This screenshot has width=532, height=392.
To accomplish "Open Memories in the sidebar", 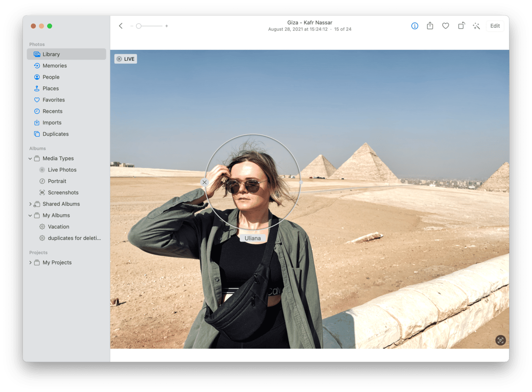I will pos(55,66).
